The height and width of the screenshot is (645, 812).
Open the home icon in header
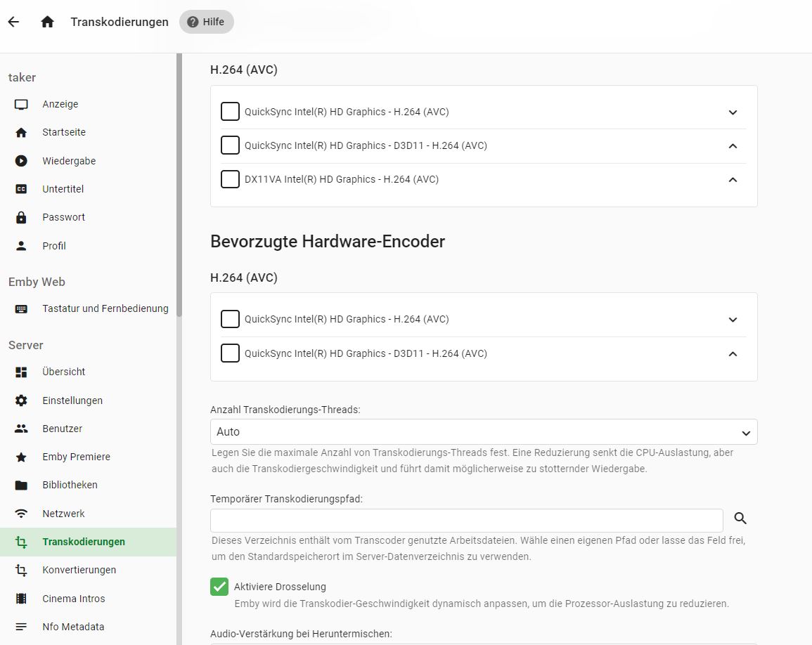tap(47, 22)
